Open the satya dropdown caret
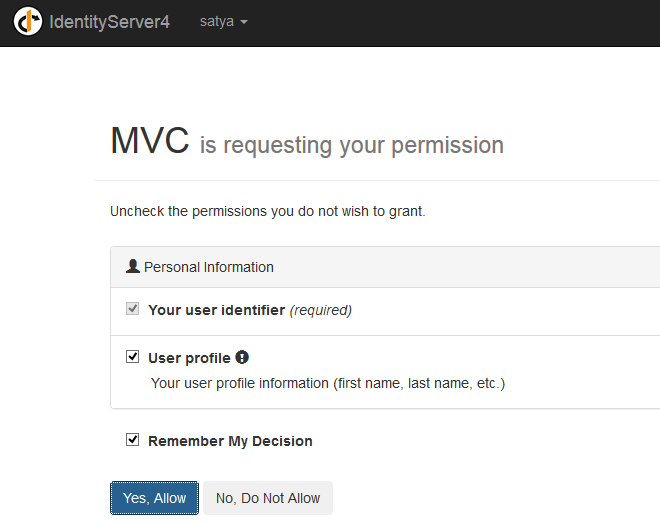This screenshot has height=524, width=660. (x=244, y=22)
